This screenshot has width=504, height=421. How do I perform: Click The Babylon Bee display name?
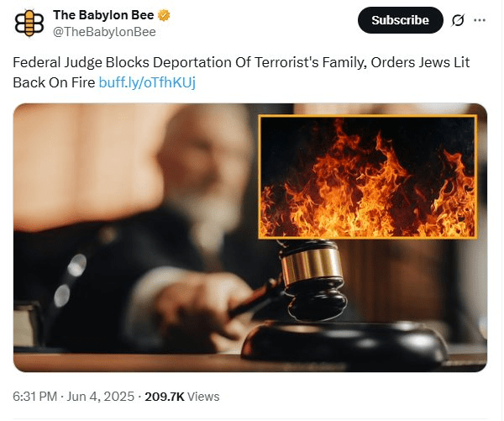[103, 15]
